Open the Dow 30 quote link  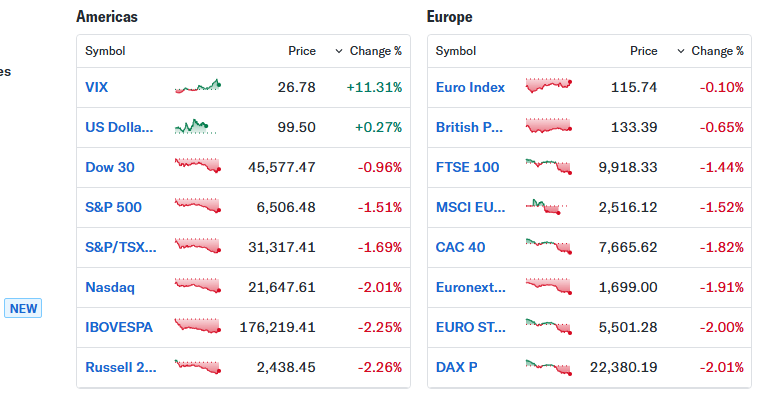[x=110, y=167]
